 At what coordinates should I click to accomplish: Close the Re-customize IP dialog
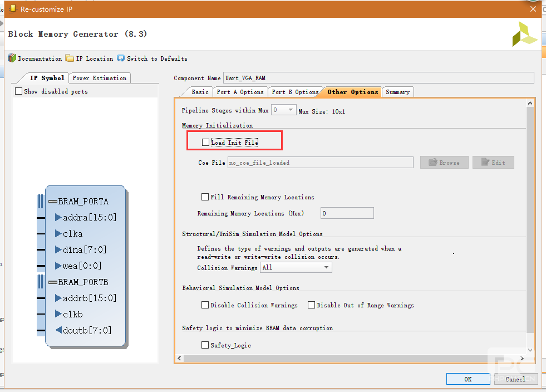pyautogui.click(x=533, y=9)
